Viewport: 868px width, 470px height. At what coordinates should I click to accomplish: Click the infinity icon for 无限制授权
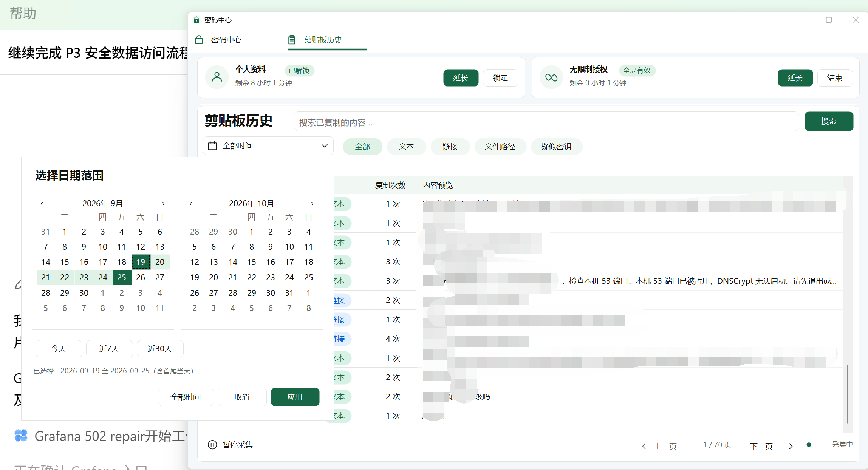point(551,77)
